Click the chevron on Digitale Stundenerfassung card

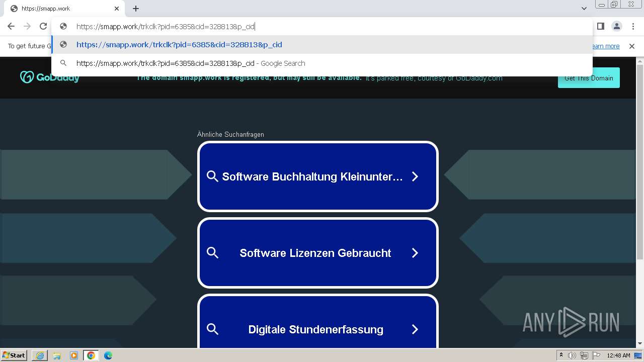[415, 329]
